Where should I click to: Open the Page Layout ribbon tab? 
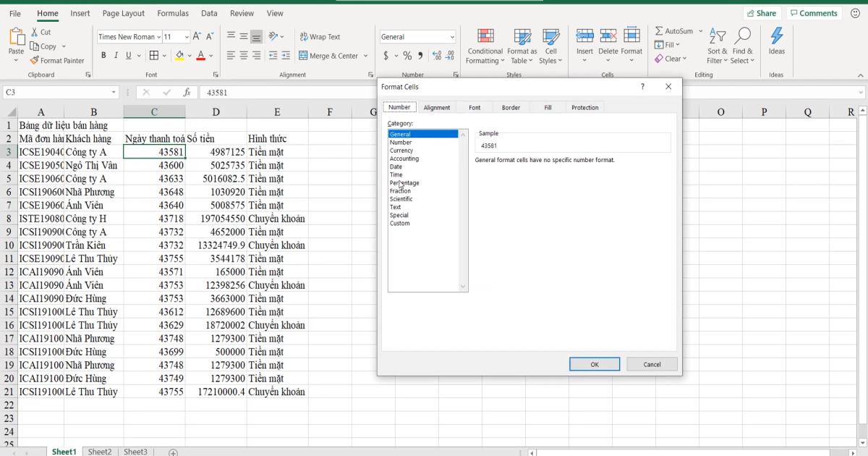pos(123,13)
